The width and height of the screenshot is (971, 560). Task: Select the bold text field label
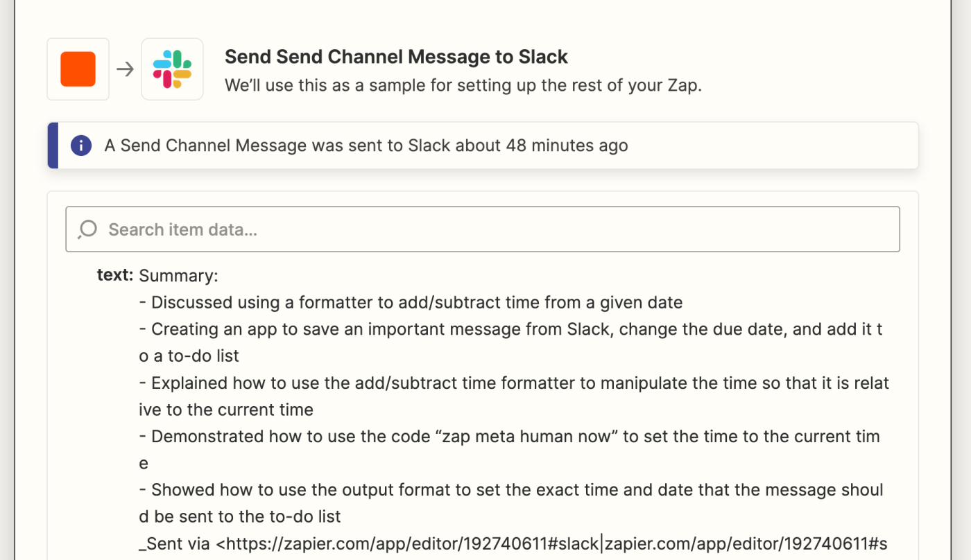115,275
